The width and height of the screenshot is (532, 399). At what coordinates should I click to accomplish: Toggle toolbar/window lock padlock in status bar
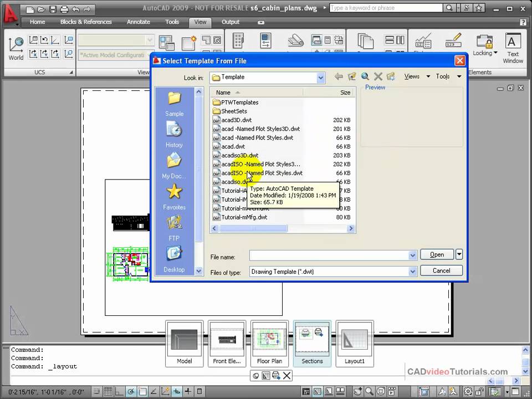click(x=479, y=392)
